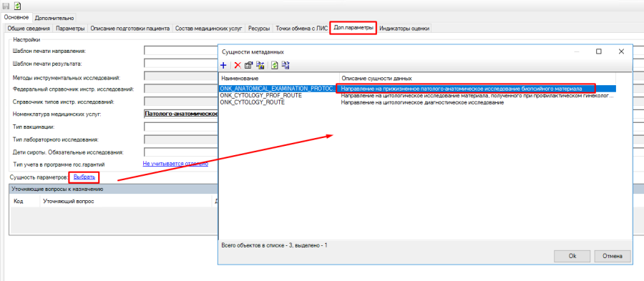Click the green refresh icon in dialog
644x281 pixels.
pyautogui.click(x=275, y=65)
